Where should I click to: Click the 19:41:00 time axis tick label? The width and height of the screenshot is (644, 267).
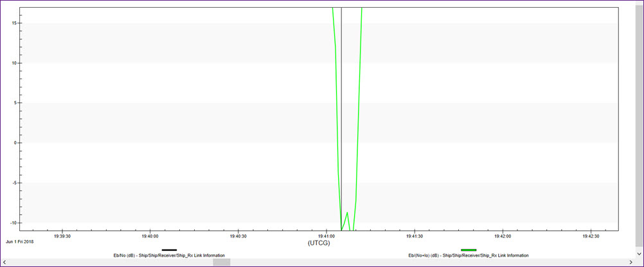click(326, 236)
